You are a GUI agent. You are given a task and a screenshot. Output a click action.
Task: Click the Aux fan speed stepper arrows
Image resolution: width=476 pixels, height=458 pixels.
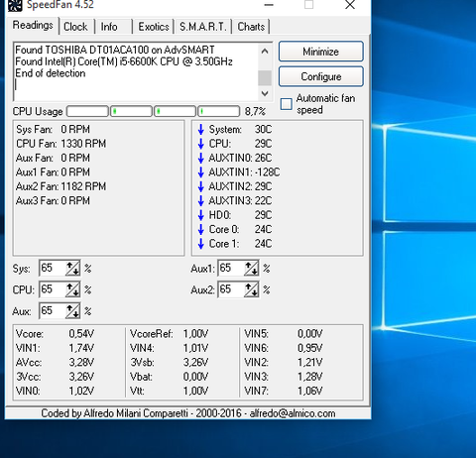click(72, 311)
